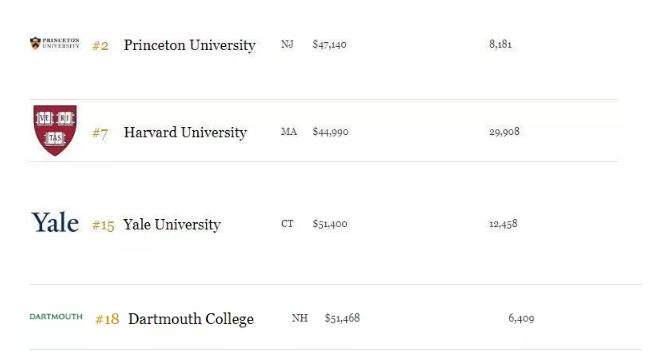Click Harvard's 29,908 enrollment number
Screen dimensions: 669x363
tap(504, 131)
